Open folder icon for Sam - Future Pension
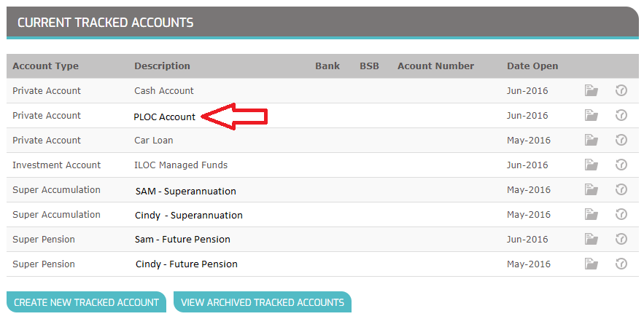Screen dimensions: 644x319 (x=591, y=239)
